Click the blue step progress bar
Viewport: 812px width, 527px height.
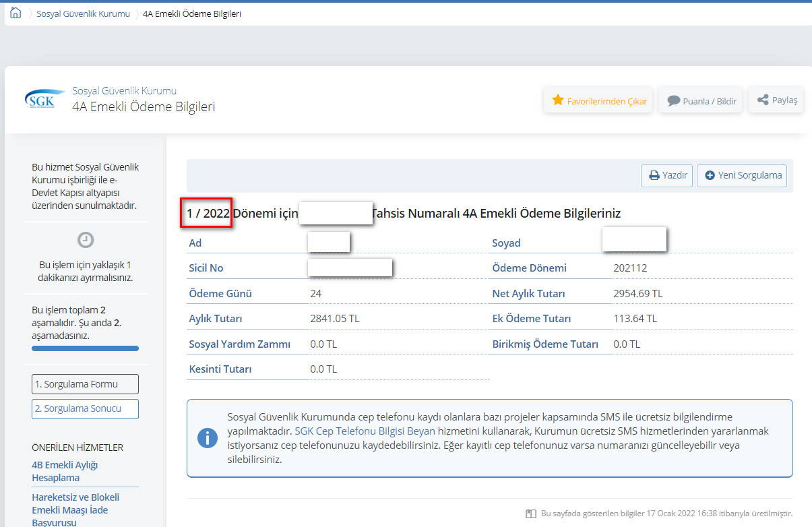[x=86, y=348]
